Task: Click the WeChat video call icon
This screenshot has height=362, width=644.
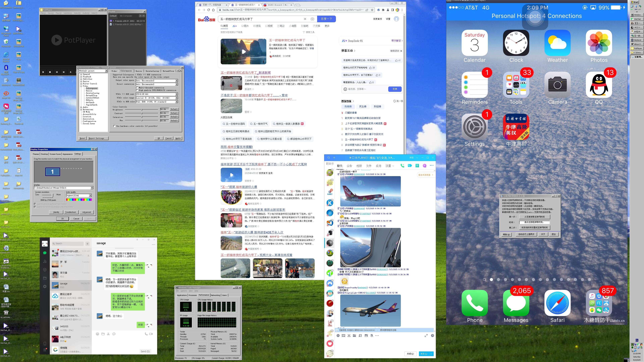Action: [151, 334]
